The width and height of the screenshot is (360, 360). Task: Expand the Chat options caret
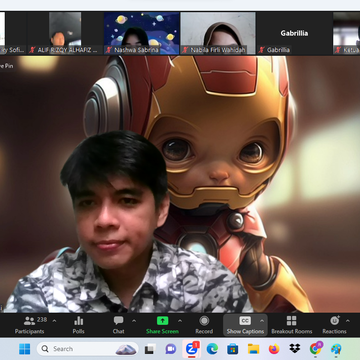pos(134,321)
